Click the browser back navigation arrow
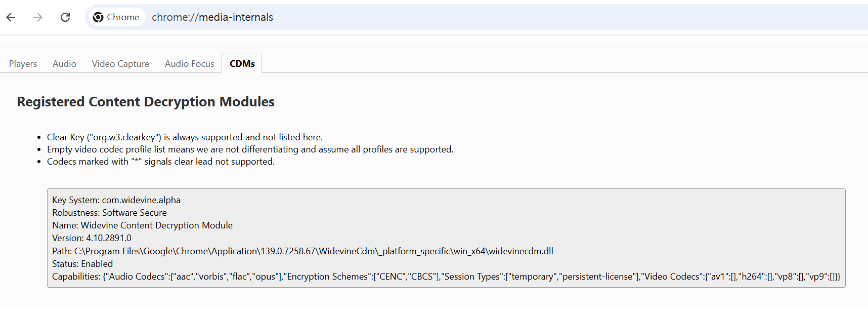Image resolution: width=868 pixels, height=312 pixels. coord(11,17)
